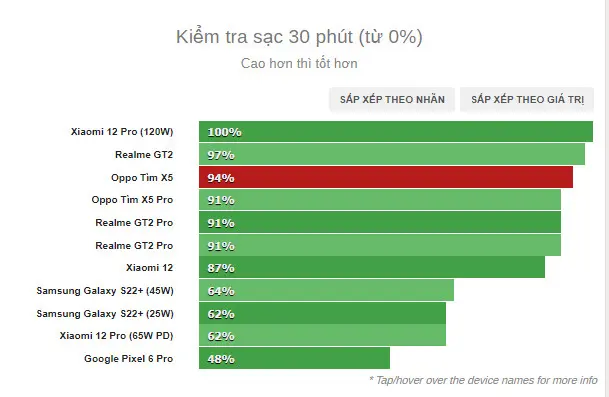This screenshot has width=609, height=397.
Task: Open the Samsung Galaxy S22+ (45W) label
Action: coord(105,291)
